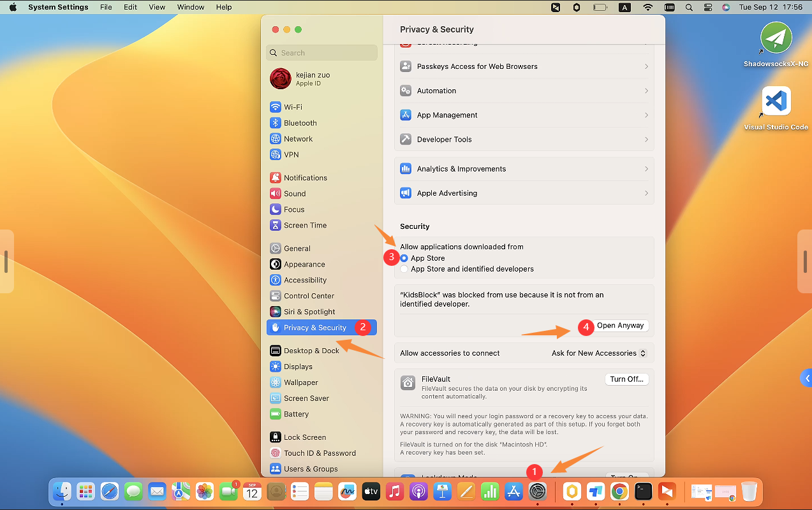The height and width of the screenshot is (510, 812).
Task: Click battery status in menu bar
Action: click(600, 7)
